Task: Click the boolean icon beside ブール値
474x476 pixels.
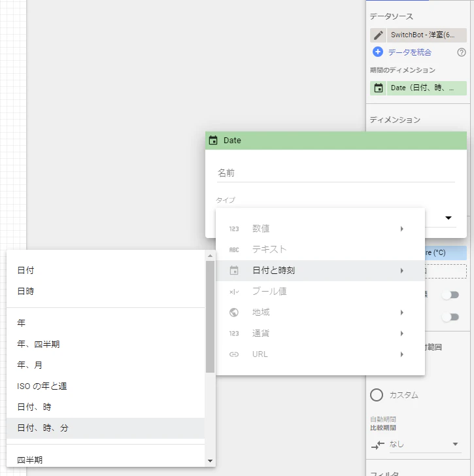Action: click(234, 292)
